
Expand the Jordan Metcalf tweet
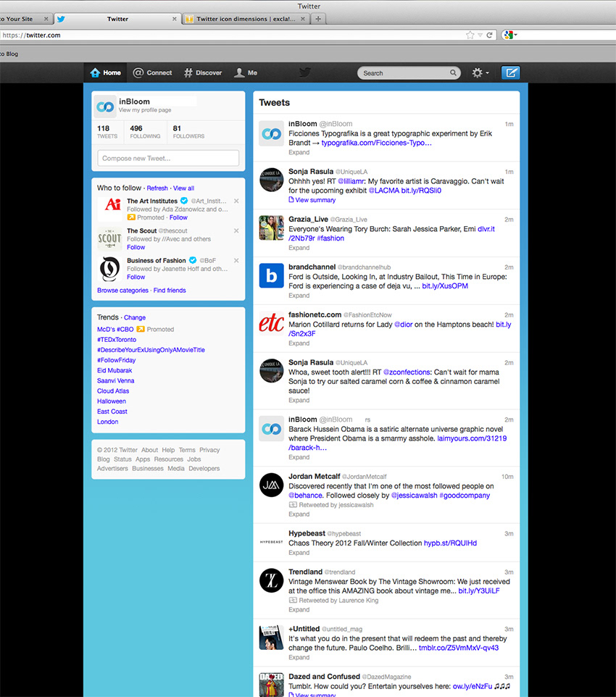[299, 514]
